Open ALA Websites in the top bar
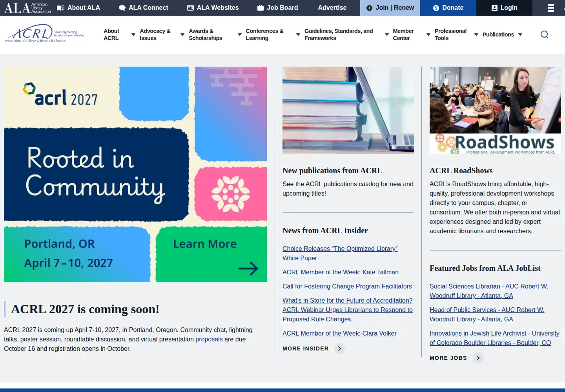The height and width of the screenshot is (392, 565). pos(213,8)
